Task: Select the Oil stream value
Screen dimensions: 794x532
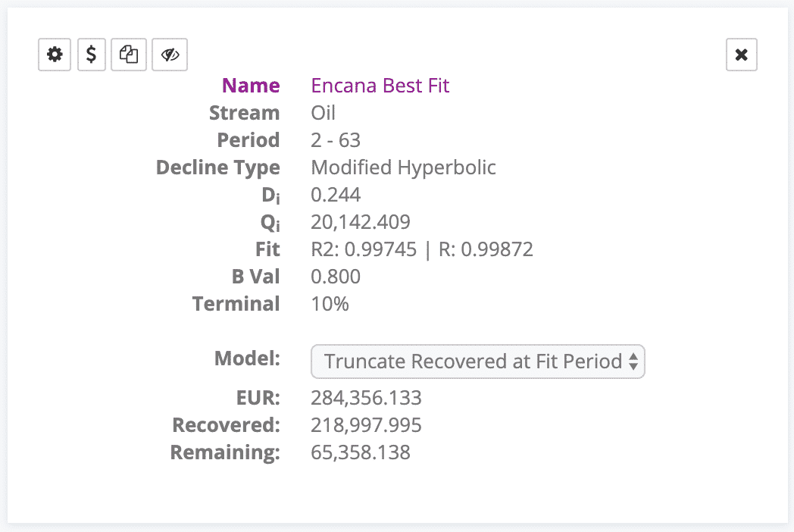Action: click(x=324, y=113)
